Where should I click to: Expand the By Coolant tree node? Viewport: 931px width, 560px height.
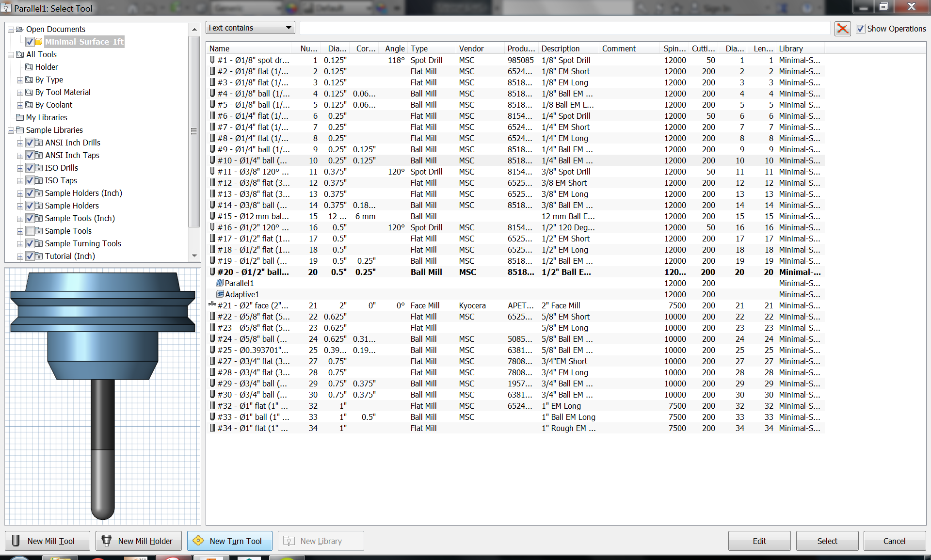tap(20, 105)
